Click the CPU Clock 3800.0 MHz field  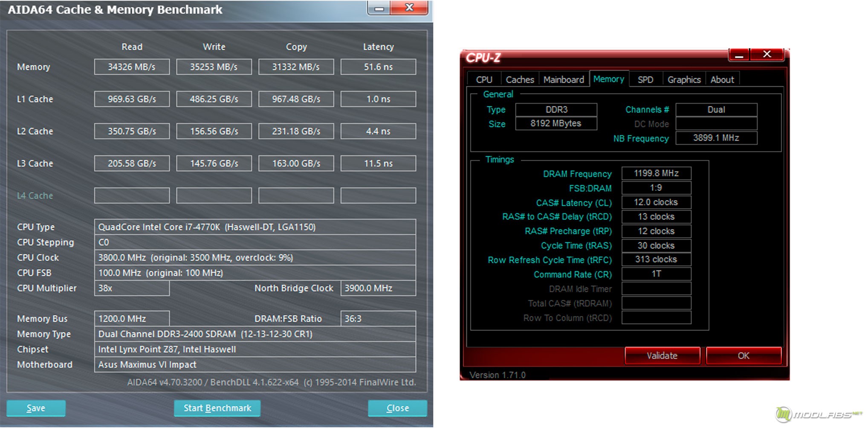pyautogui.click(x=255, y=258)
